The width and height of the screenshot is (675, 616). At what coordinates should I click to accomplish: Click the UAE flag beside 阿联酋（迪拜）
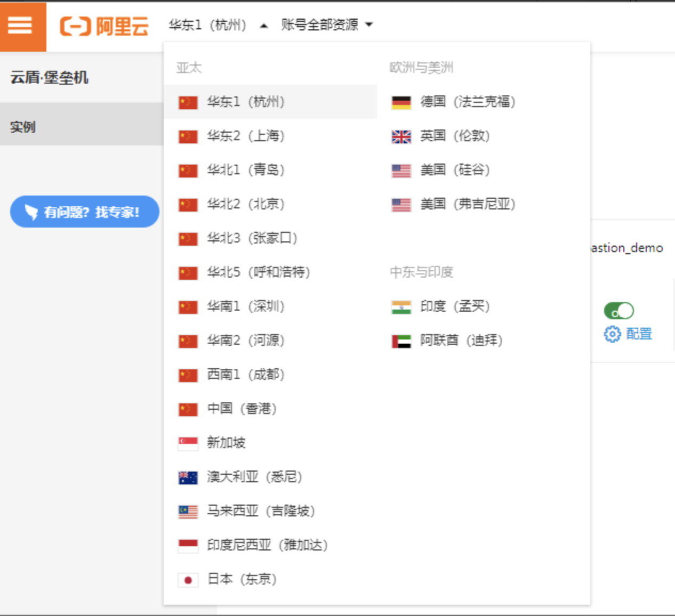pos(401,341)
